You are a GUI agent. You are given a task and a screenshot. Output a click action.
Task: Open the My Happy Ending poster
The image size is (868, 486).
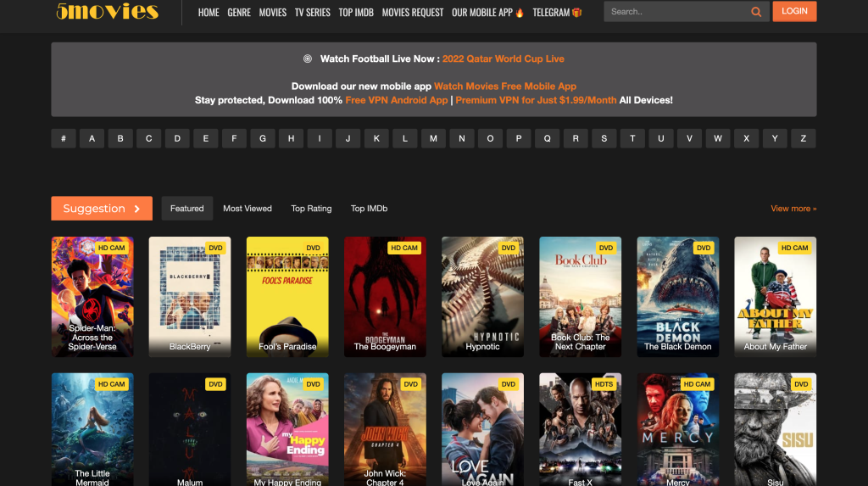pyautogui.click(x=287, y=429)
